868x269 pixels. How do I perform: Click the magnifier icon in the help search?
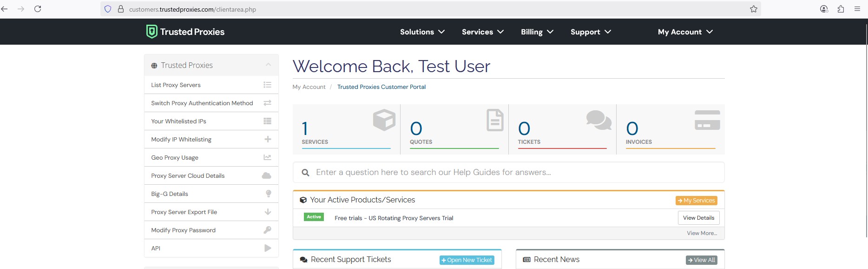[305, 173]
